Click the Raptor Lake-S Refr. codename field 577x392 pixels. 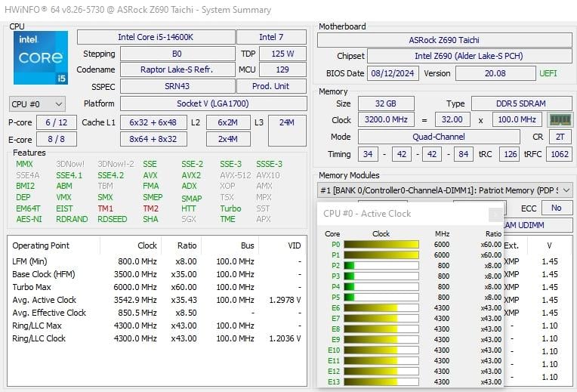click(x=176, y=69)
